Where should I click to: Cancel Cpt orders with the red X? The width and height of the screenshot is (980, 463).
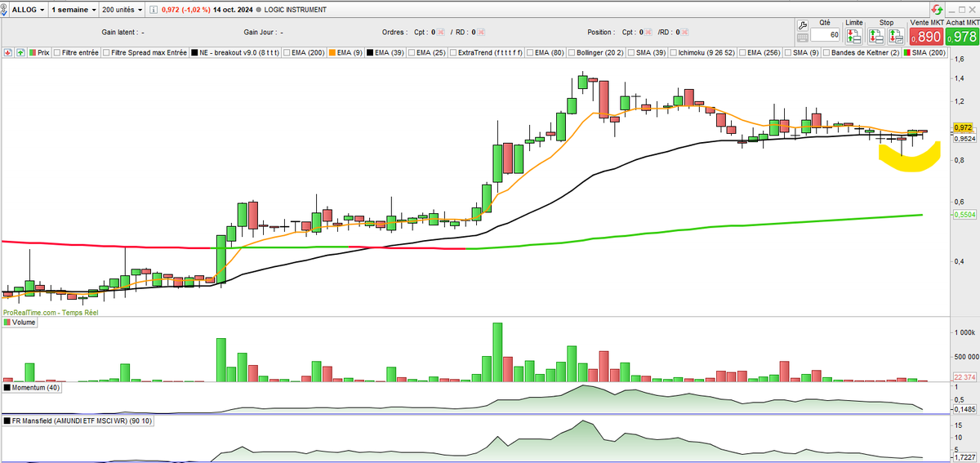coord(440,32)
